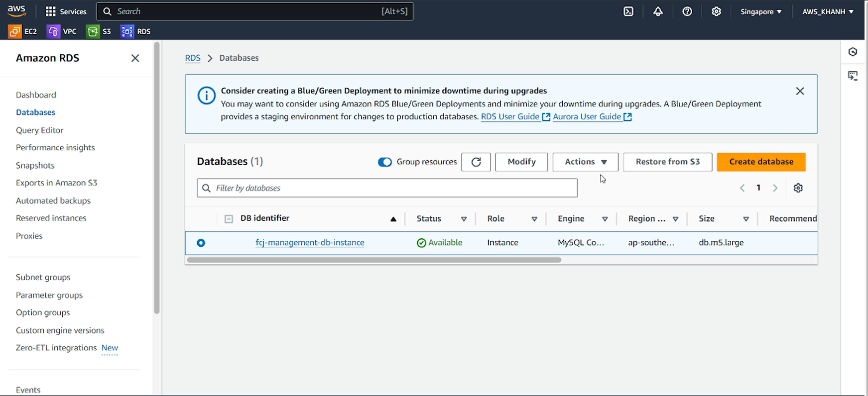Click the lower icon in the right side panel
Image resolution: width=868 pixels, height=396 pixels.
(x=853, y=76)
